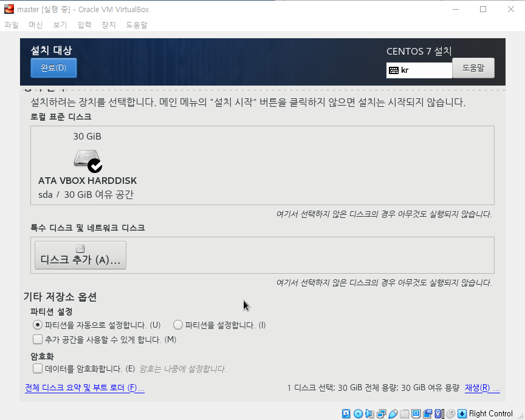The height and width of the screenshot is (420, 525).
Task: Click the sda / 30 GiB free space text
Action: coord(86,195)
